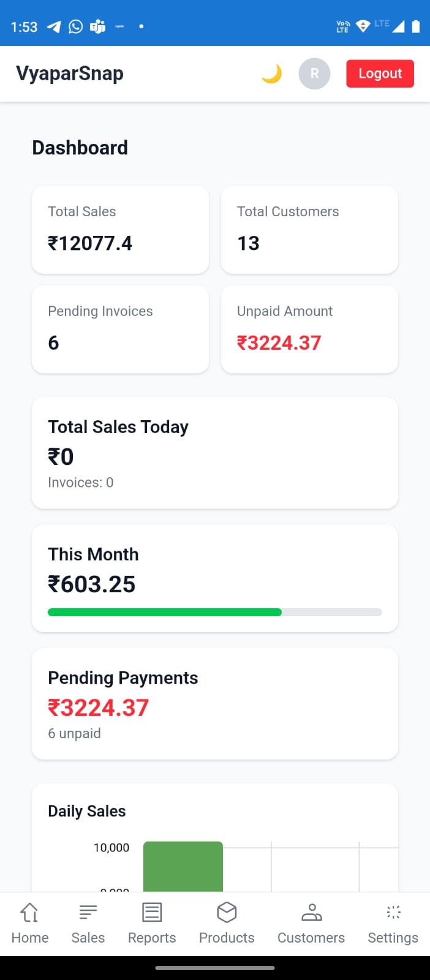
Task: Tap the WhatsApp icon in the status bar
Action: [x=75, y=26]
